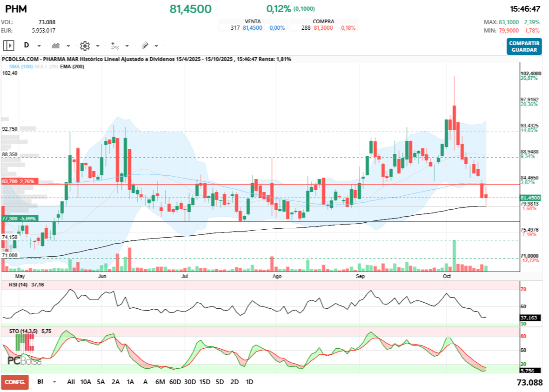Expand the settings gear dropdown arrow
This screenshot has width=549, height=392.
coord(98,46)
